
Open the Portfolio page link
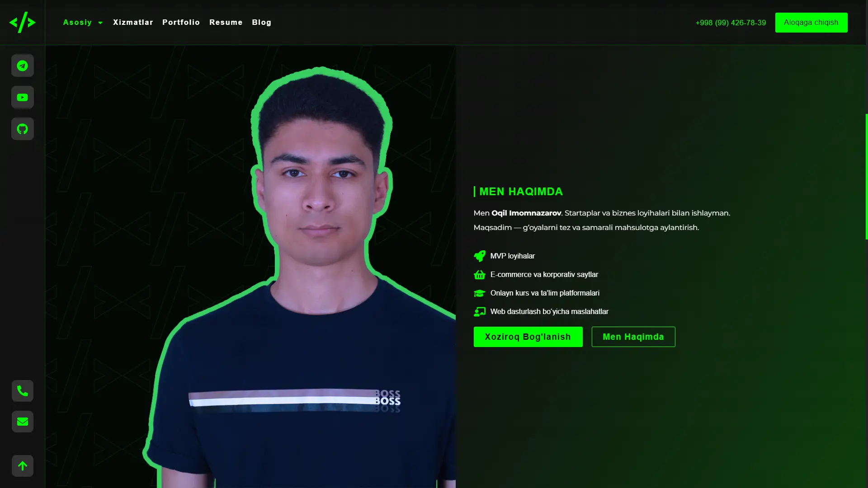tap(181, 22)
